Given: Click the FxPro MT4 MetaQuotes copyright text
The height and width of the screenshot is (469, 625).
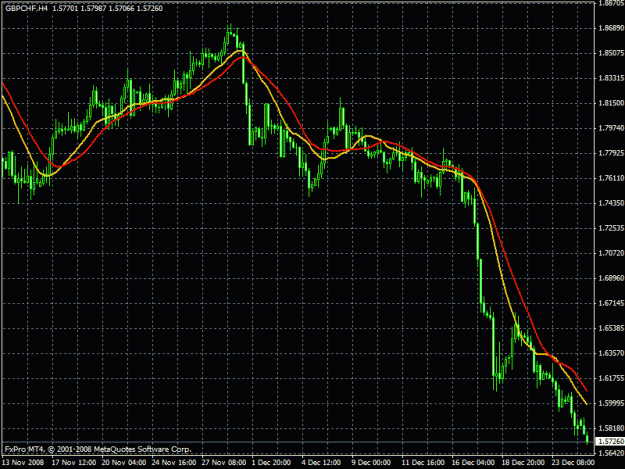Looking at the screenshot, I should [x=98, y=449].
